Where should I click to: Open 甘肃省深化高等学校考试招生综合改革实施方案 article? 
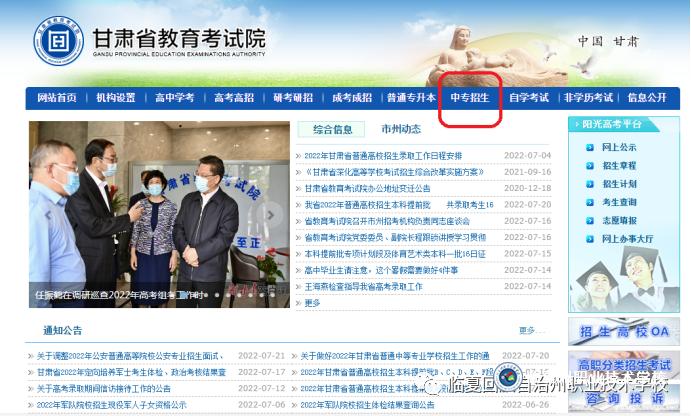point(394,172)
